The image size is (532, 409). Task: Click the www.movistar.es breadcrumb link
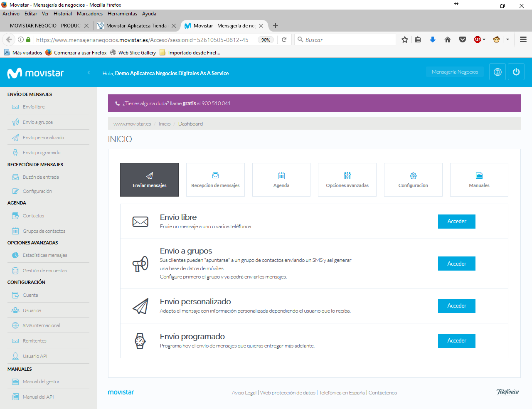pyautogui.click(x=132, y=124)
